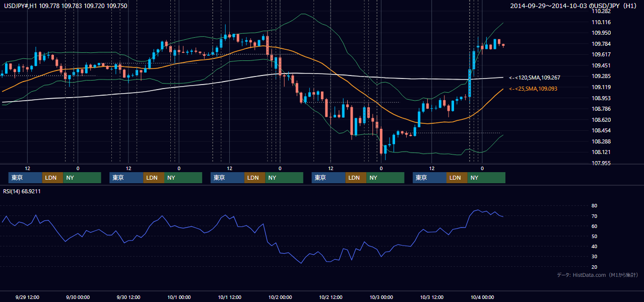
Task: Click price axis value 110.282
Action: (x=602, y=11)
